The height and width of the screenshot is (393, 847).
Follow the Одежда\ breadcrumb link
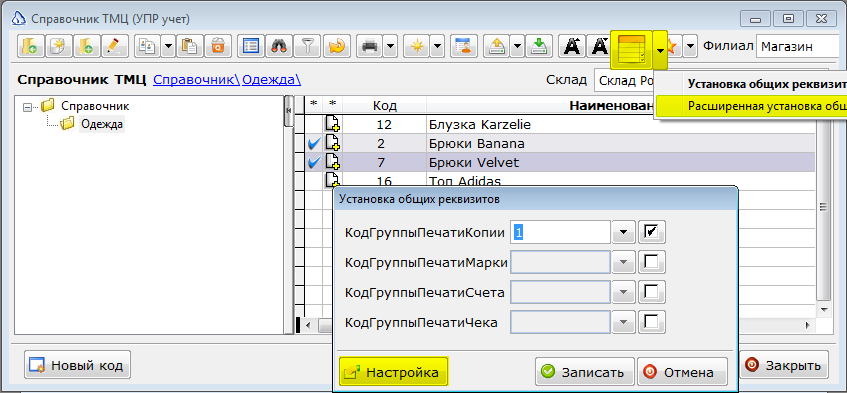pyautogui.click(x=271, y=80)
